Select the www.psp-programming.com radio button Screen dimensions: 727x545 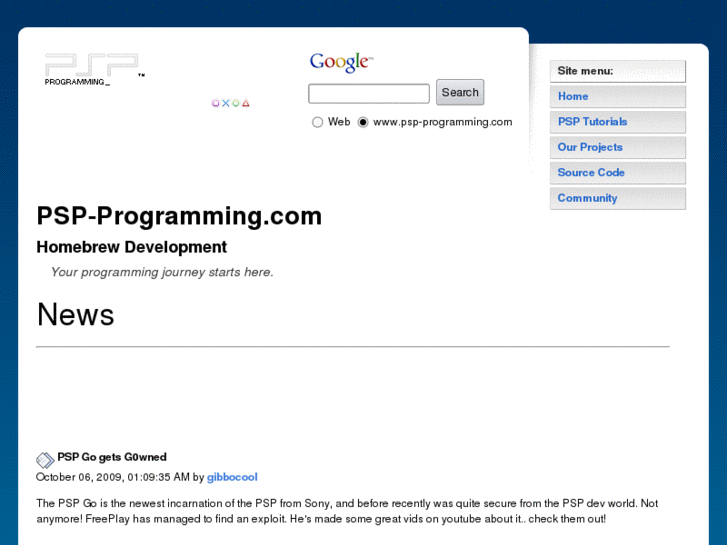pyautogui.click(x=363, y=122)
